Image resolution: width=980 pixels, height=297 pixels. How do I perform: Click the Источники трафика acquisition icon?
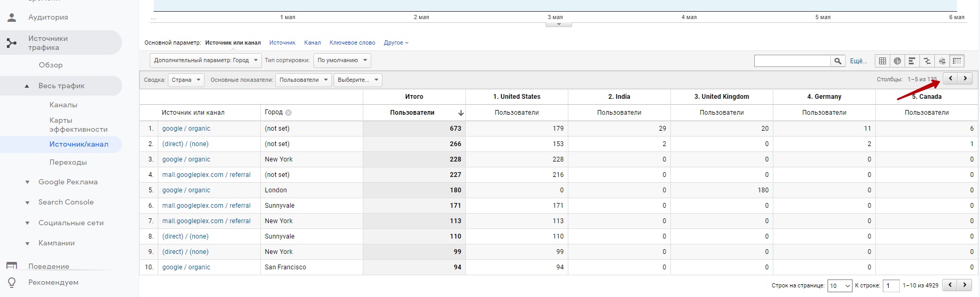coord(12,43)
